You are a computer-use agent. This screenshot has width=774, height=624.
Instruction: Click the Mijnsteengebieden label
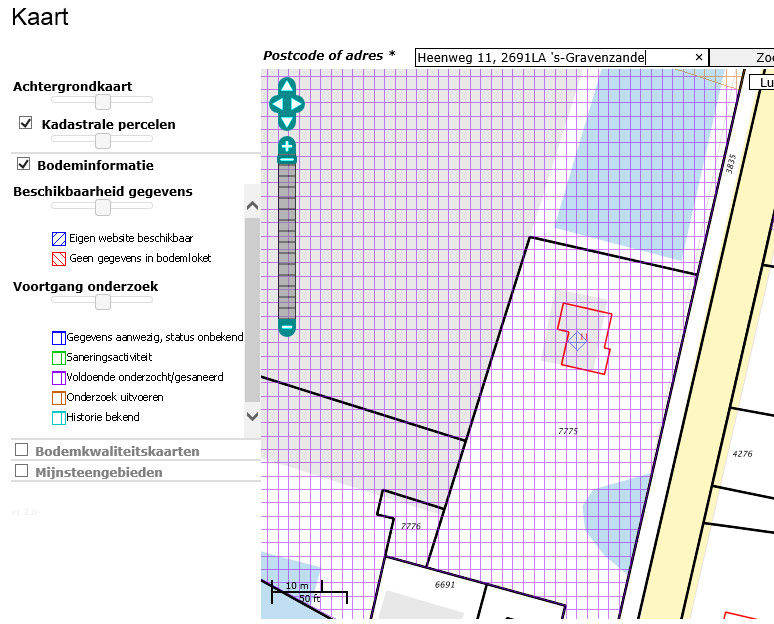pyautogui.click(x=99, y=472)
